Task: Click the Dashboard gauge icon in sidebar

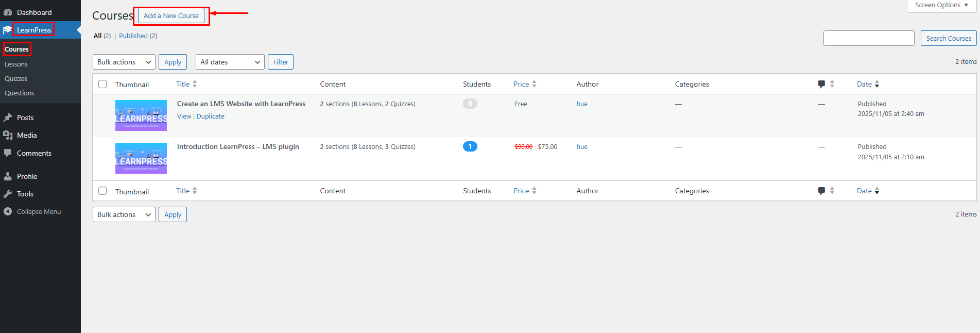Action: pyautogui.click(x=8, y=12)
